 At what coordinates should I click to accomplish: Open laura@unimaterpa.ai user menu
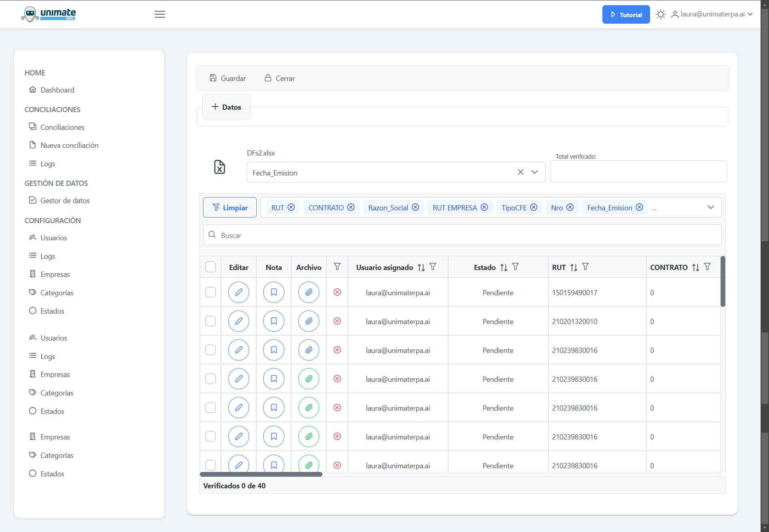pyautogui.click(x=712, y=14)
